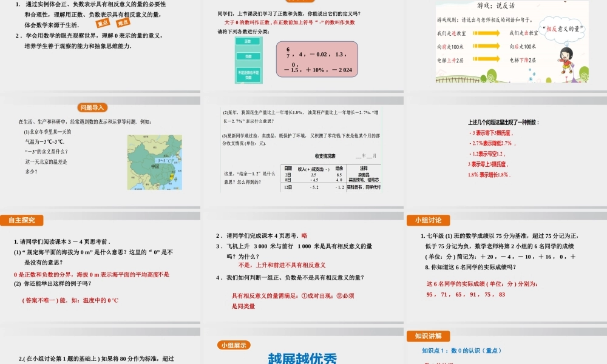Viewport: 607px width, 364px height.
Task: Click the yellow arrow after 电梯上升2层
Action: coord(486,59)
